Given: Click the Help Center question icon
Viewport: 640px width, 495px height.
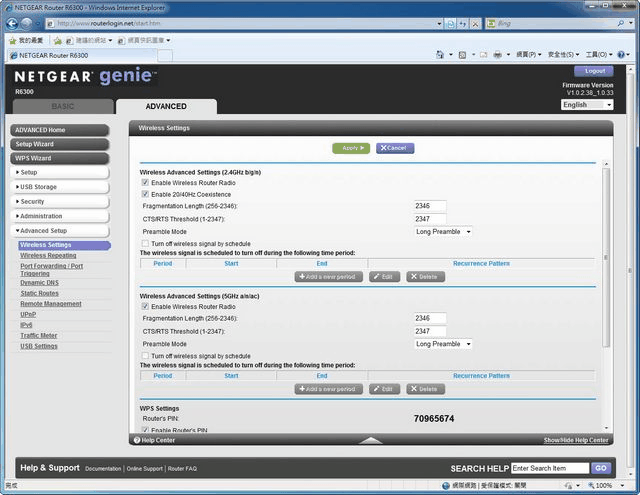Looking at the screenshot, I should tap(137, 440).
